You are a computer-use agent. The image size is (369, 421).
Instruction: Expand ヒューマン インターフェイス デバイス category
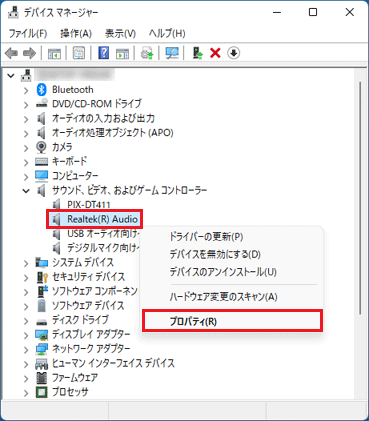click(26, 364)
